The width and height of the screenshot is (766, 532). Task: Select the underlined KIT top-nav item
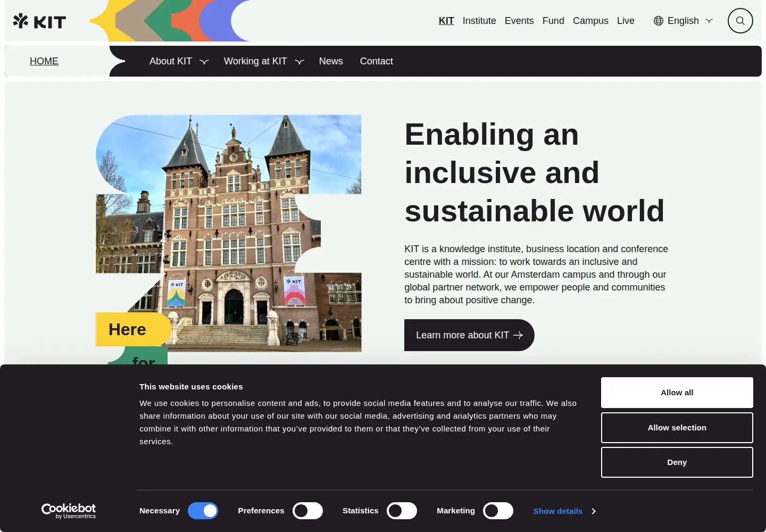point(446,21)
